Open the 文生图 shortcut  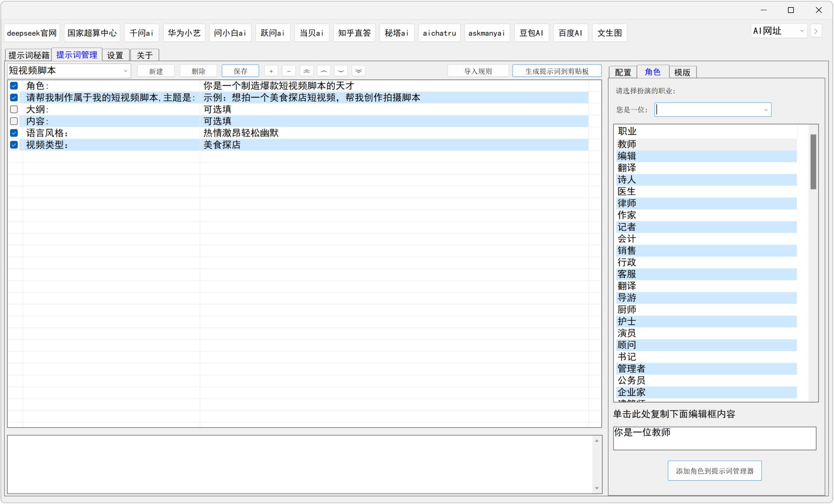click(610, 33)
